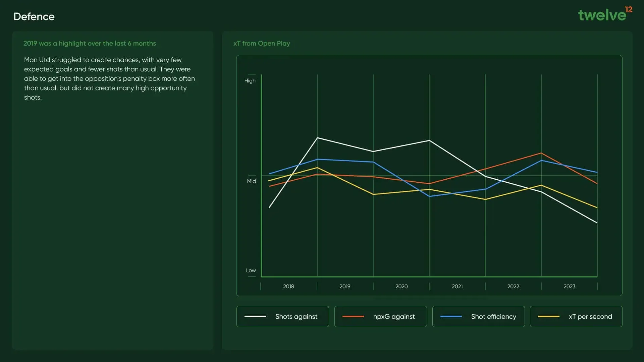Click the white Shots against line swatch
This screenshot has width=644, height=362.
click(x=255, y=316)
